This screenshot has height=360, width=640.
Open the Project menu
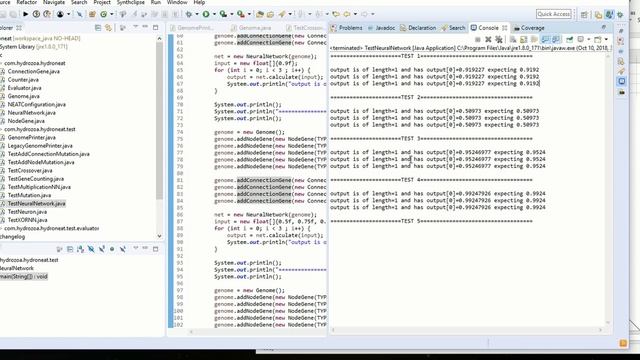102,2
